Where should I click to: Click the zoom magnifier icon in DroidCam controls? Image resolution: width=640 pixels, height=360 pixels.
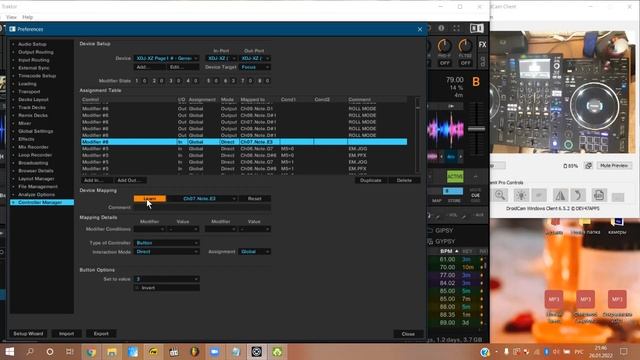(x=500, y=195)
